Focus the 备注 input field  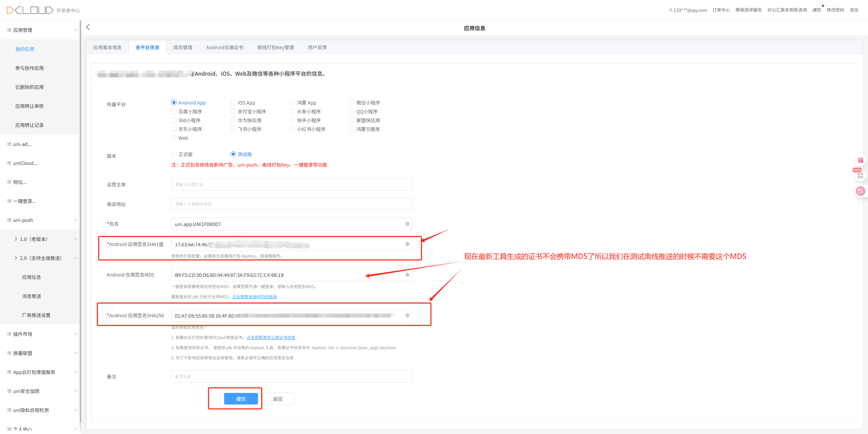point(292,376)
